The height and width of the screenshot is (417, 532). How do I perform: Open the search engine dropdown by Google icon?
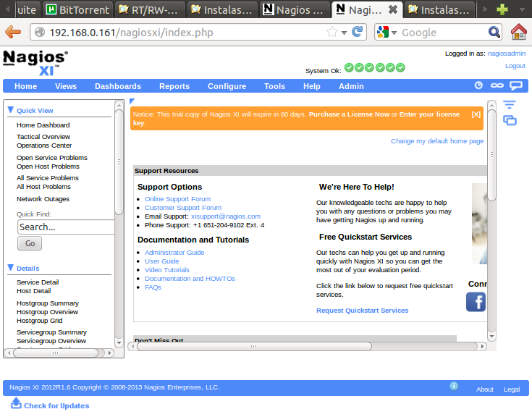coord(384,33)
